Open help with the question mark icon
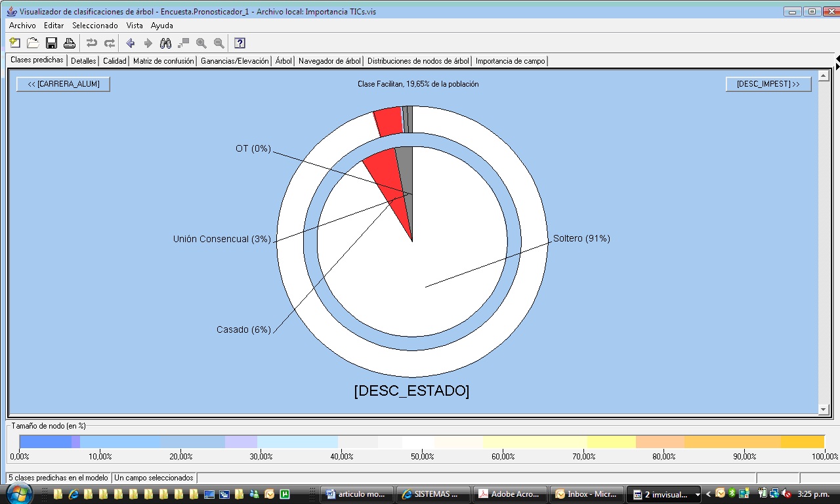The height and width of the screenshot is (504, 840). pos(240,43)
